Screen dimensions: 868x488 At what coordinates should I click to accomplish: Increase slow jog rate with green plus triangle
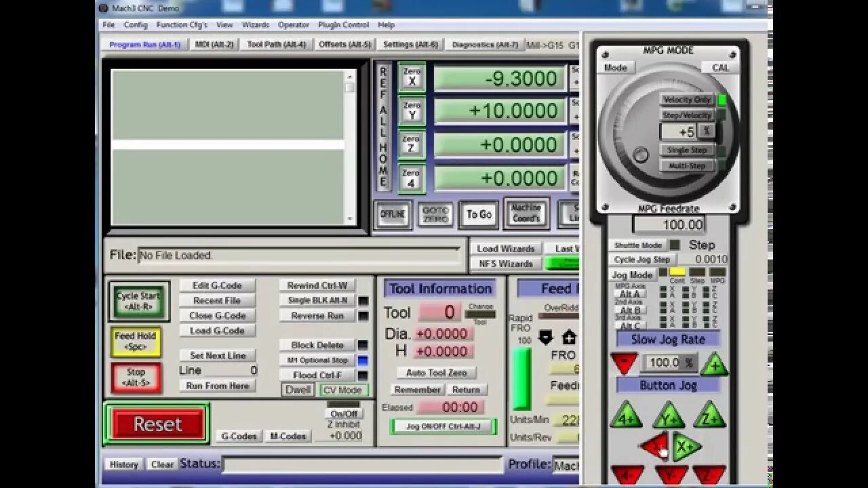click(x=714, y=363)
